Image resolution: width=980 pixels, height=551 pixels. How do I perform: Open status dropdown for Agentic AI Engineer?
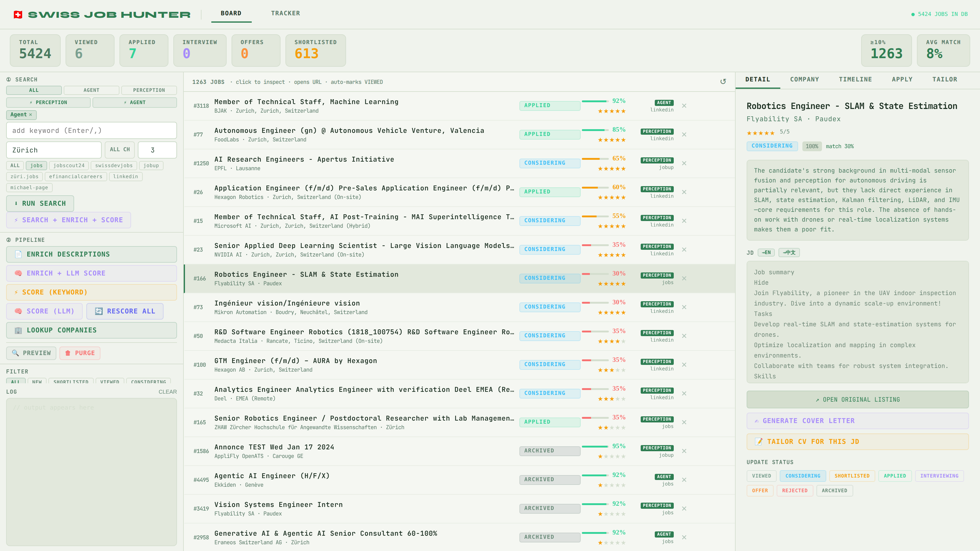click(550, 479)
